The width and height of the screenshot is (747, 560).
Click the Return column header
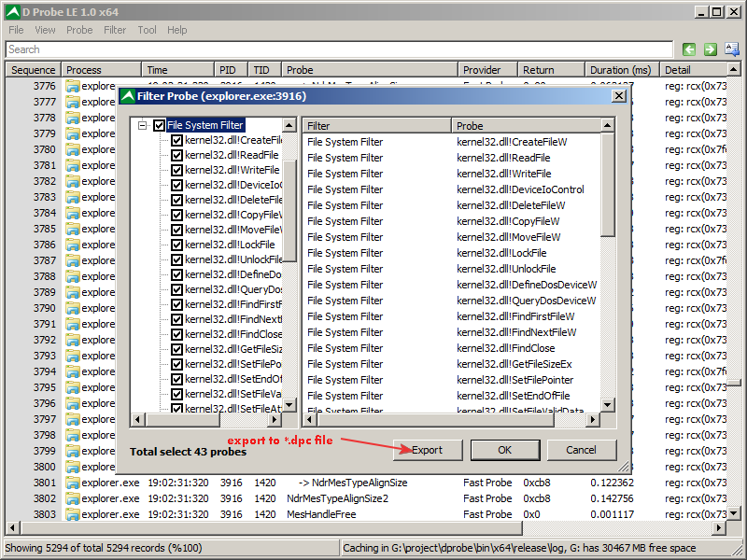click(551, 70)
